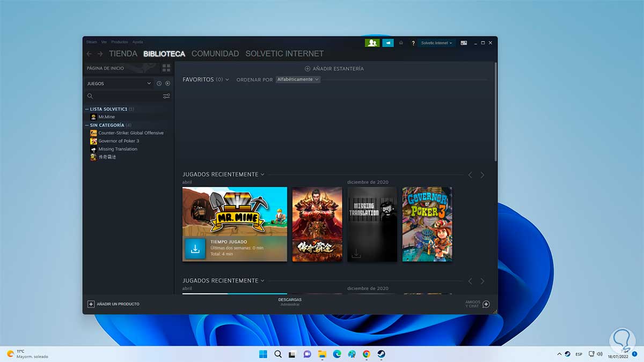This screenshot has width=644, height=362.
Task: Go to the COMUNIDAD tab
Action: pos(215,54)
